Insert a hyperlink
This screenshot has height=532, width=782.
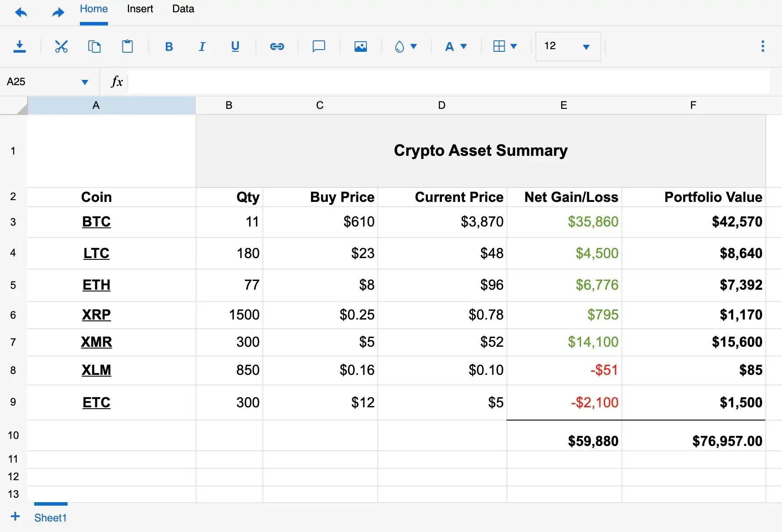tap(277, 46)
